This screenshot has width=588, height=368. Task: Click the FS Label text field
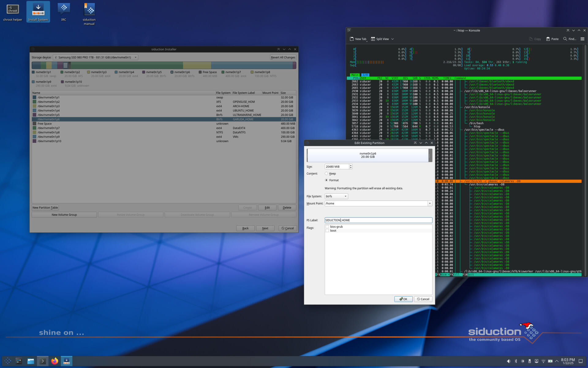click(x=378, y=220)
